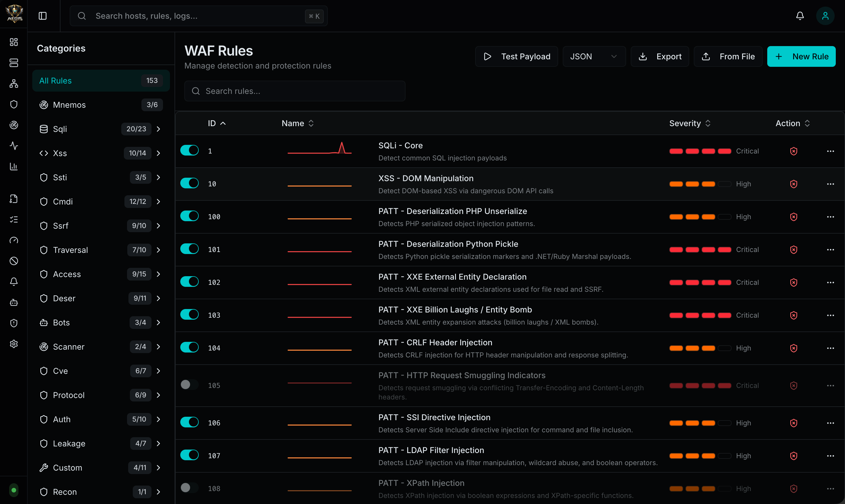Select the shield icon in the left rail
The width and height of the screenshot is (845, 504).
tap(14, 104)
